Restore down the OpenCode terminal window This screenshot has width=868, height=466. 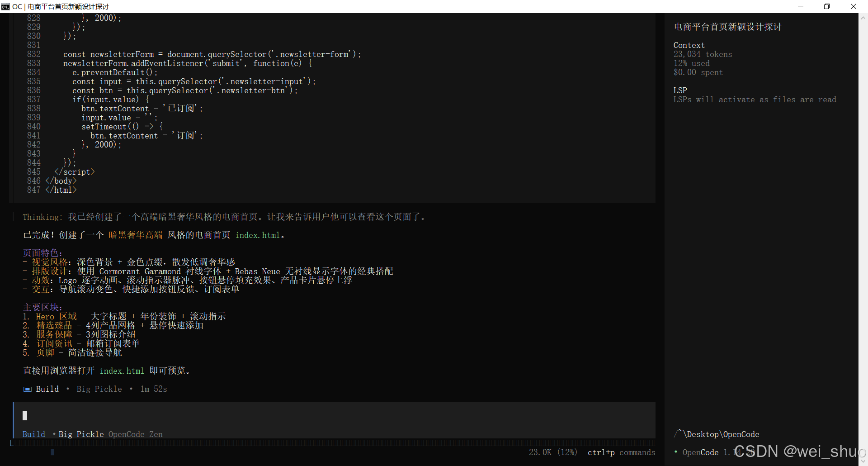(x=827, y=6)
